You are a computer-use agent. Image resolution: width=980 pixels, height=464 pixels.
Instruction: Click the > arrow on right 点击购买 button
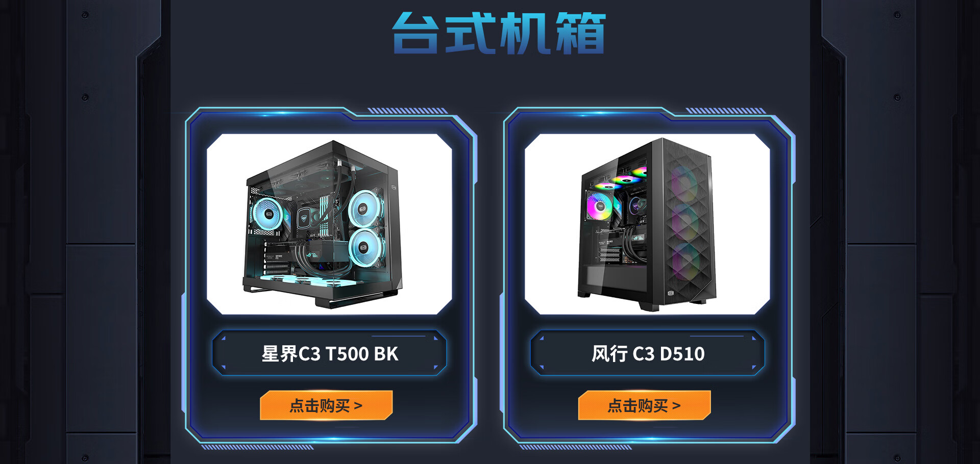coord(676,406)
